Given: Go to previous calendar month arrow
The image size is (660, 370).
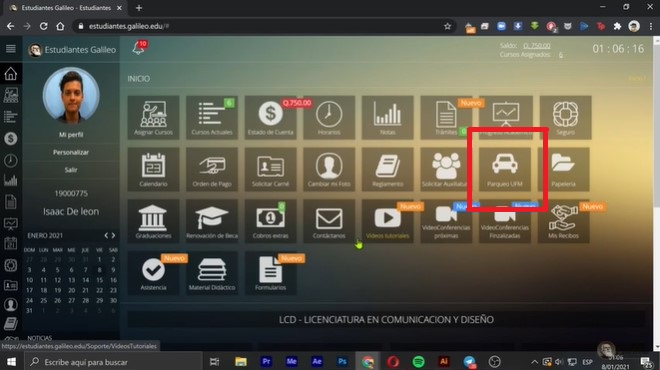Looking at the screenshot, I should [106, 235].
